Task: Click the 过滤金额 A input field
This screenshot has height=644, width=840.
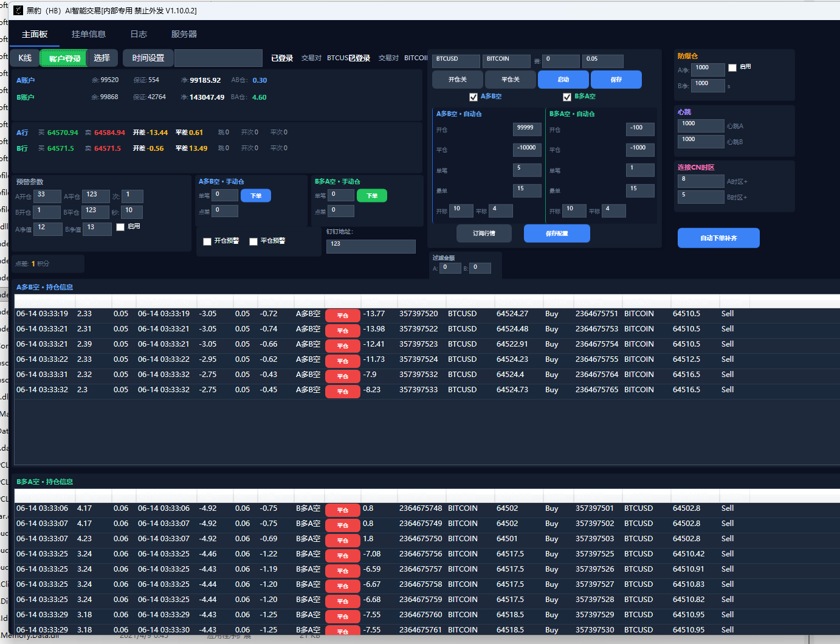Action: (450, 268)
